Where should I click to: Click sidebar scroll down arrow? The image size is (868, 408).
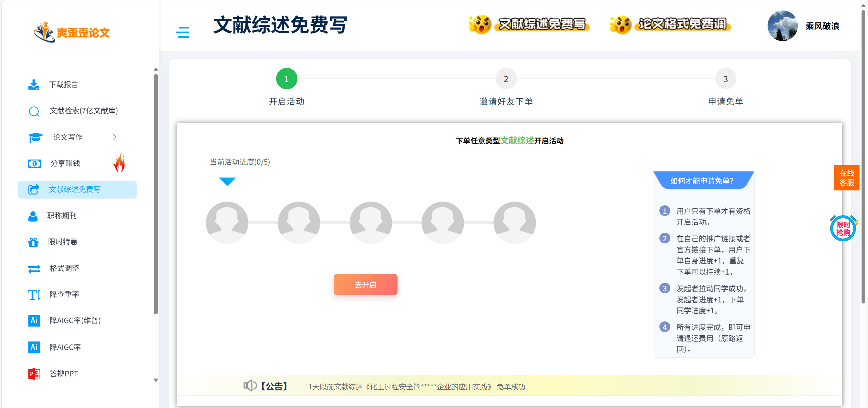click(156, 380)
